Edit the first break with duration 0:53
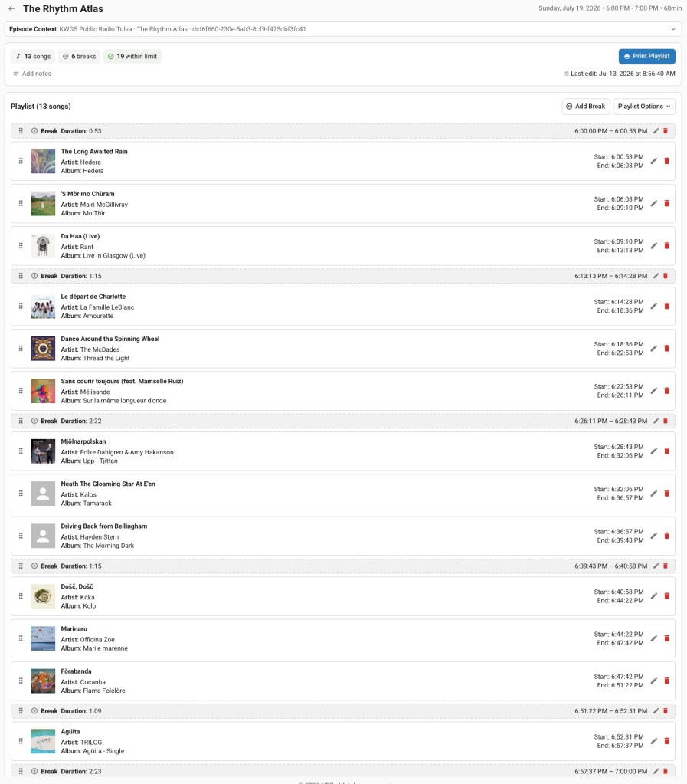The image size is (687, 784). (x=656, y=130)
